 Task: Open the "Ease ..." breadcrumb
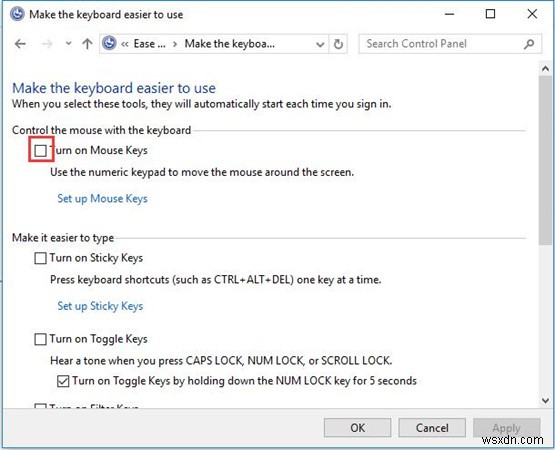pyautogui.click(x=149, y=44)
